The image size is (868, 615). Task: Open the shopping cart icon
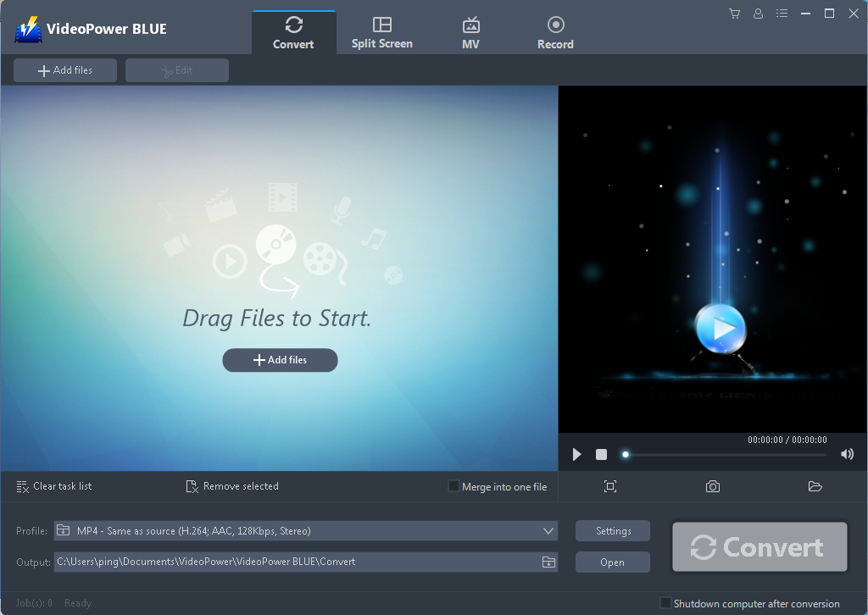tap(735, 14)
